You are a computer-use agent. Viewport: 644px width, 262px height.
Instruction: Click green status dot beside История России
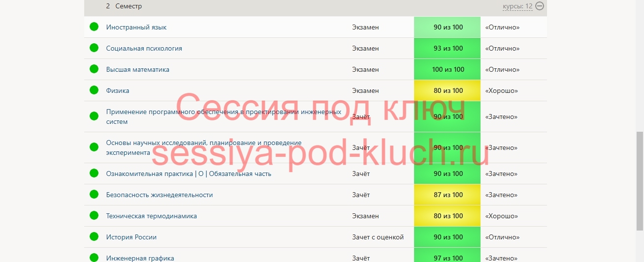coord(94,237)
